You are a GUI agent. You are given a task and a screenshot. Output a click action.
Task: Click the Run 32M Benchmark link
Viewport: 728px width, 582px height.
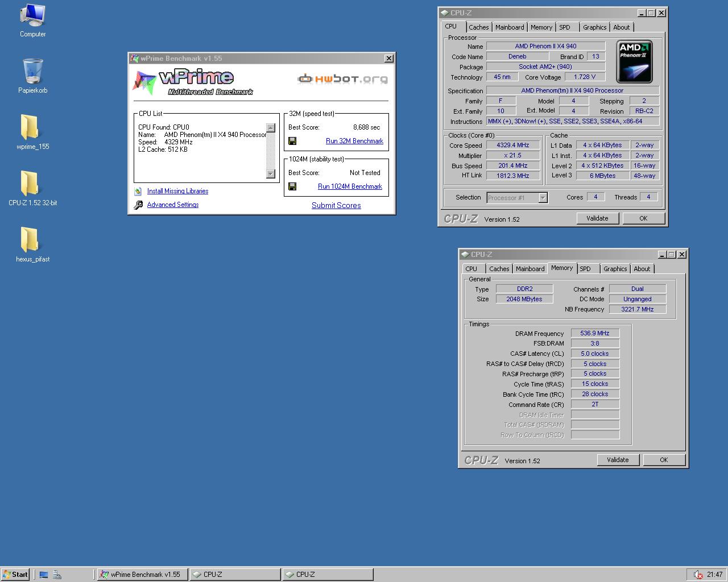(354, 141)
